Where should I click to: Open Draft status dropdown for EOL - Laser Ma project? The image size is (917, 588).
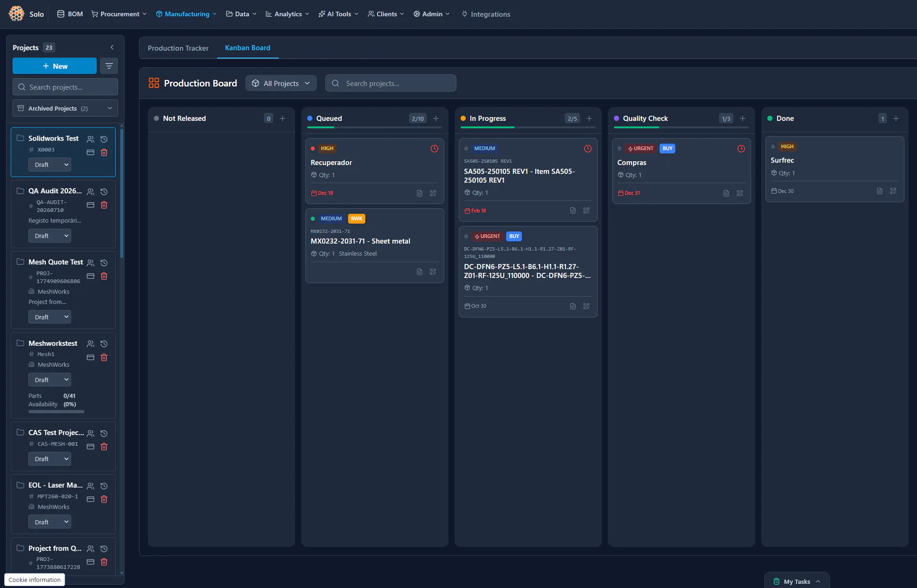(50, 522)
